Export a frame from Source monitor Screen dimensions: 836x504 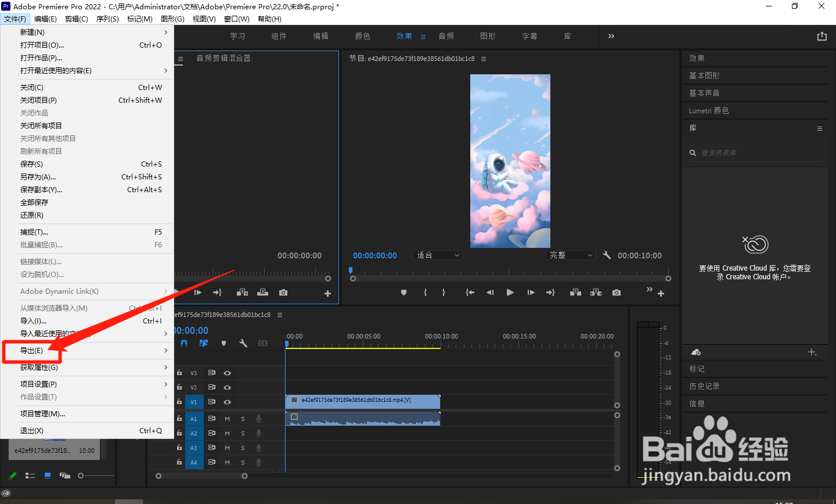[x=283, y=293]
